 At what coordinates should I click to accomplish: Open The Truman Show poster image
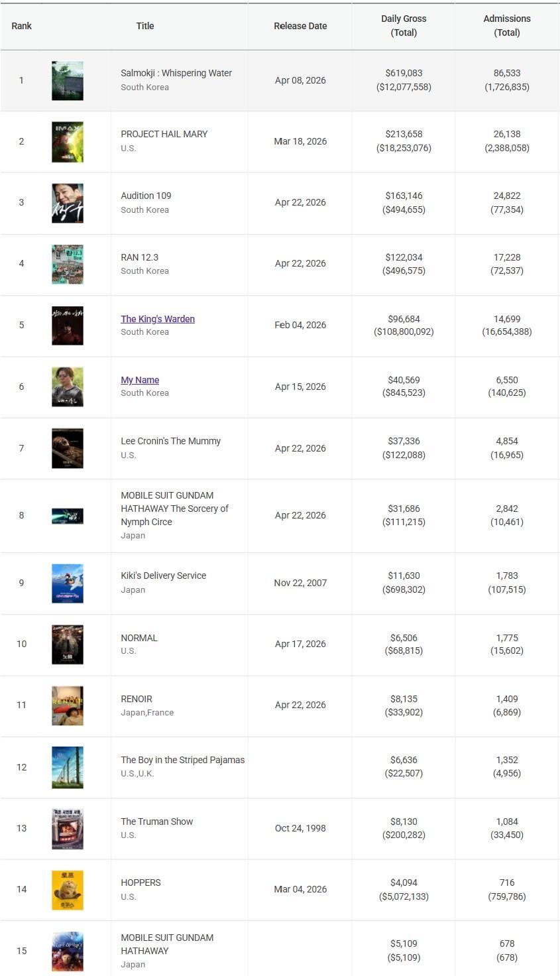68,829
